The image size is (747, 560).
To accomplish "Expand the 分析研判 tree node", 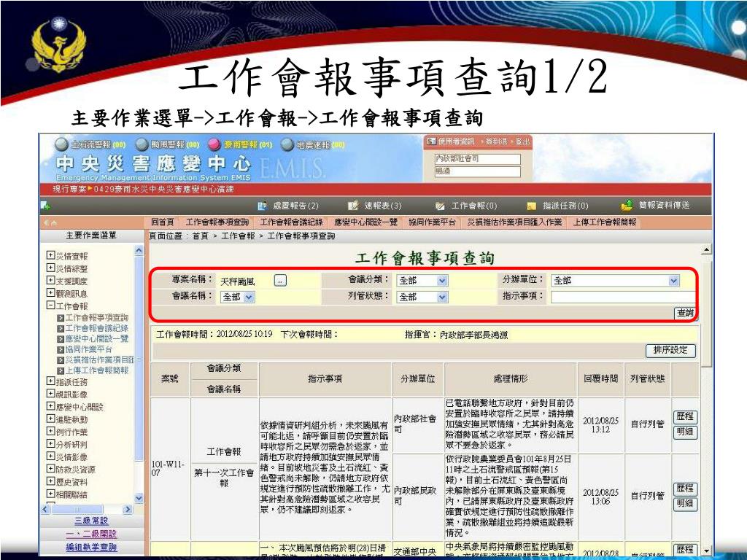I will pyautogui.click(x=50, y=444).
